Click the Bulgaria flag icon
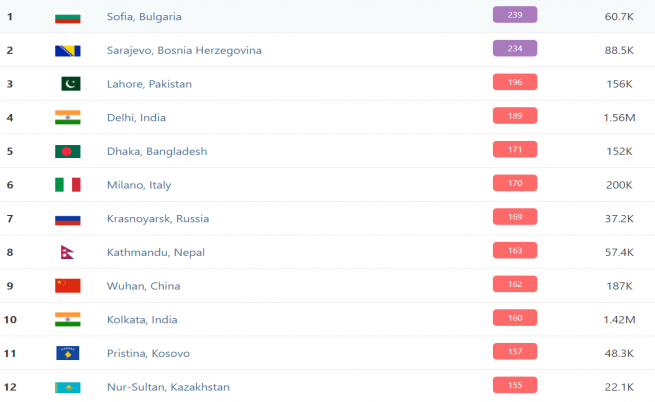The image size is (655, 402). click(68, 17)
